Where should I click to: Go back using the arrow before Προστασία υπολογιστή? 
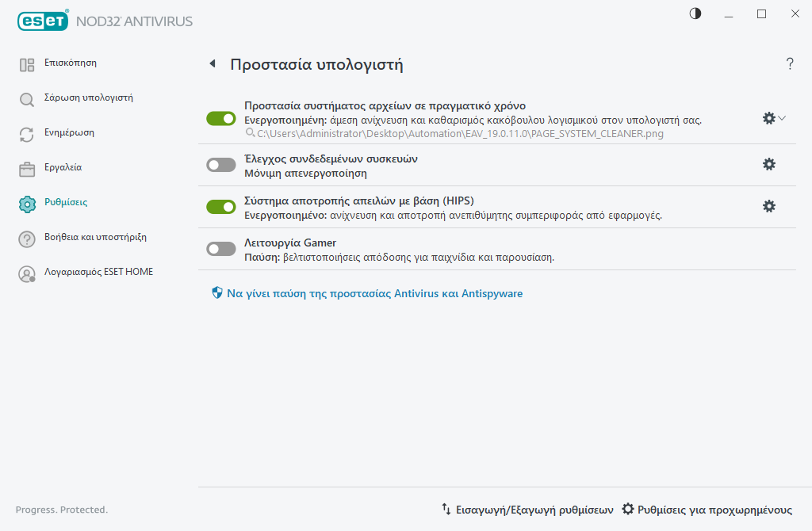point(212,64)
